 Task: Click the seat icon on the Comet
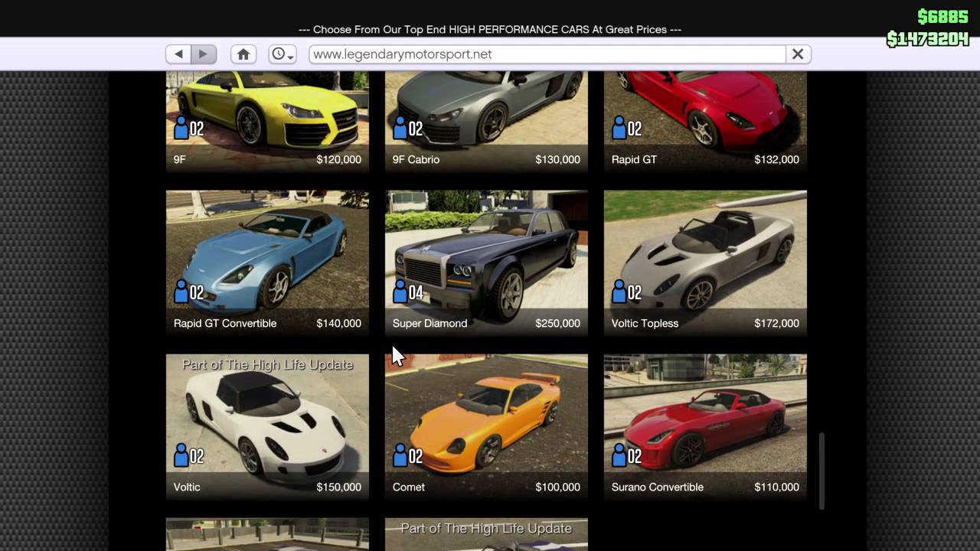pyautogui.click(x=408, y=456)
